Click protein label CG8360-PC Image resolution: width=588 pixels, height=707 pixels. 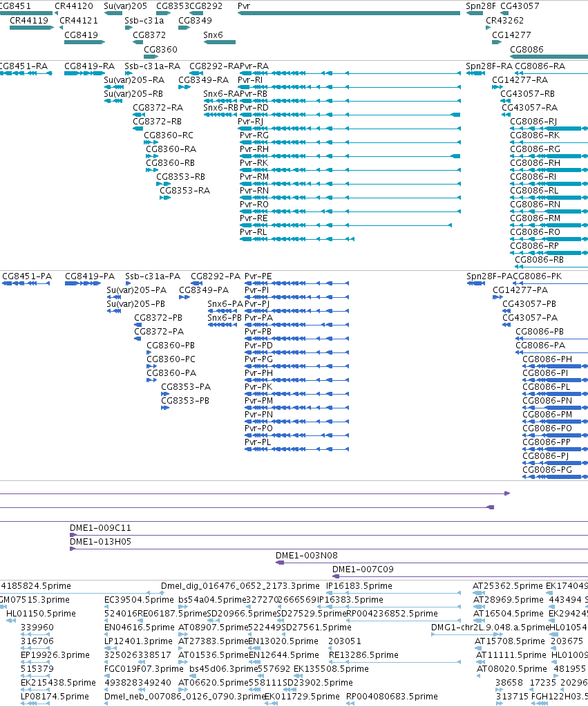tap(171, 359)
